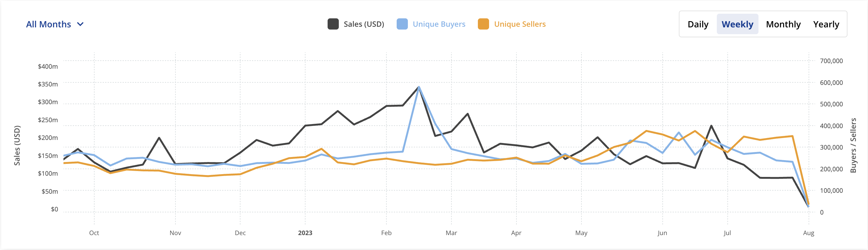
Task: Click the orange Unique Sellers legend swatch
Action: point(483,24)
